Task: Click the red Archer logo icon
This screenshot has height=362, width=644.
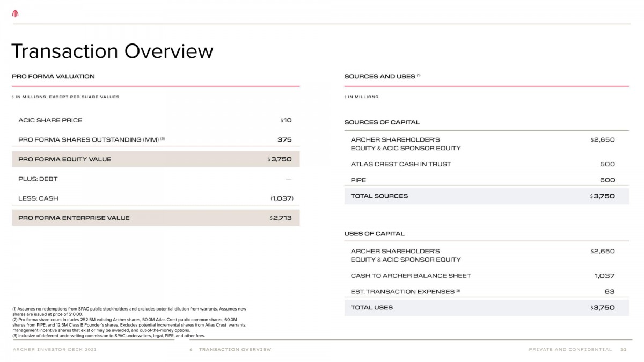Action: [16, 14]
